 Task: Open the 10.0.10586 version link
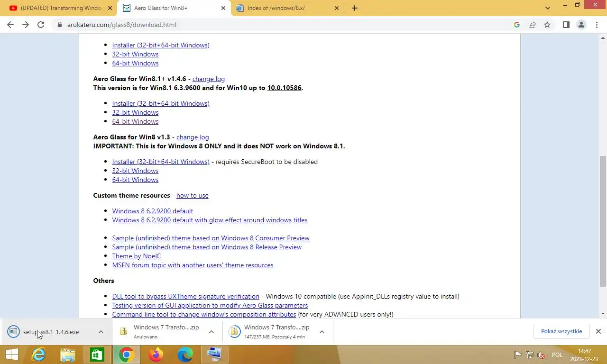pos(284,88)
